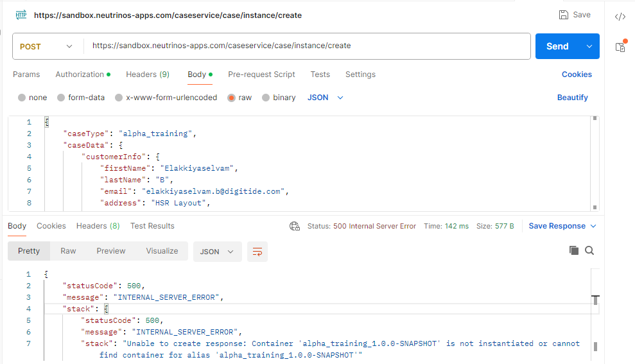635x364 pixels.
Task: Open the Cookies link
Action: pos(577,74)
